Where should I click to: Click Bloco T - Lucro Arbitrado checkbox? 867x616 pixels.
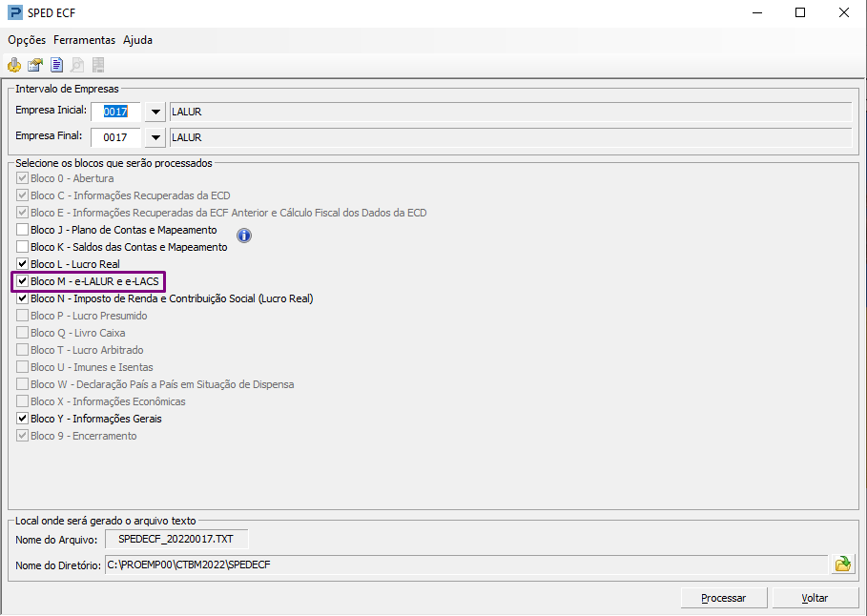pyautogui.click(x=22, y=349)
